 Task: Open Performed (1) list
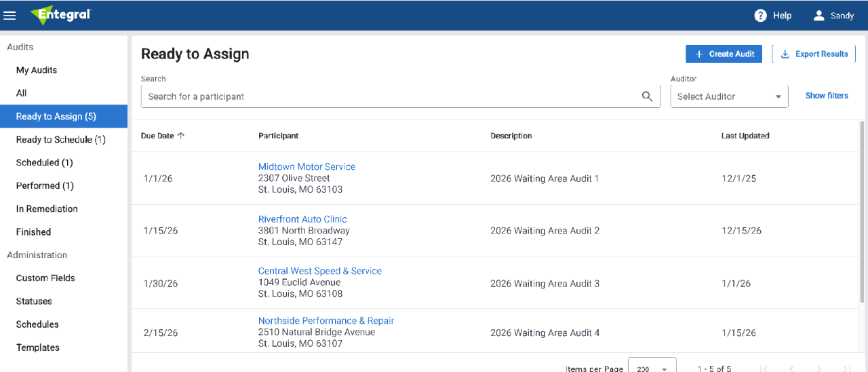pos(45,185)
